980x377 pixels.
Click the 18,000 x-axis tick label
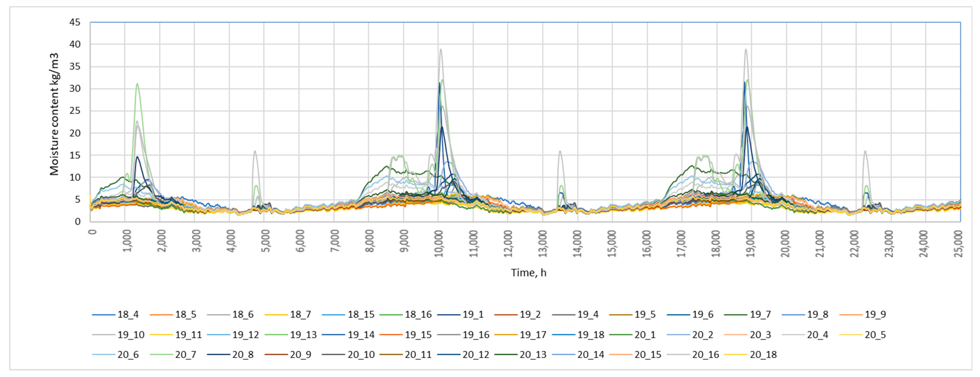pos(716,244)
